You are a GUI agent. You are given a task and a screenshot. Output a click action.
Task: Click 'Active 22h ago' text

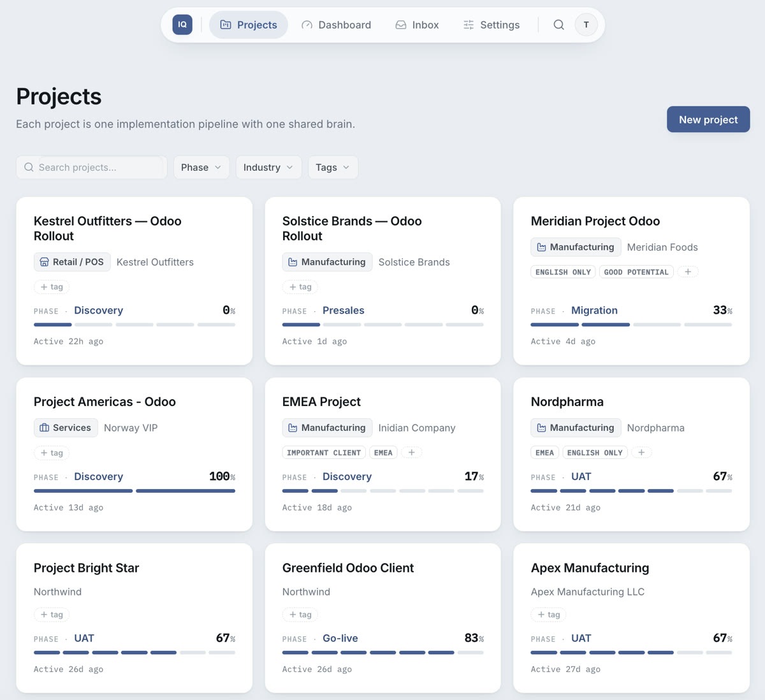[68, 342]
